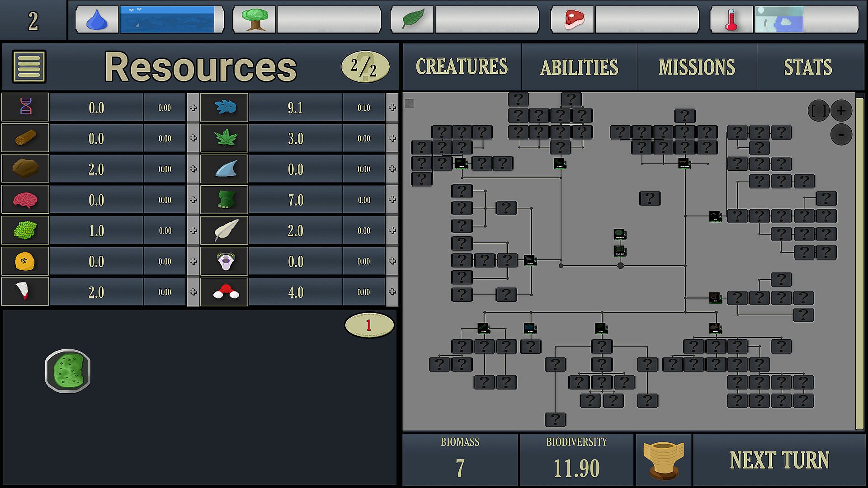Open the trophy achievements icon
Screen dimensions: 868x488
(x=663, y=460)
